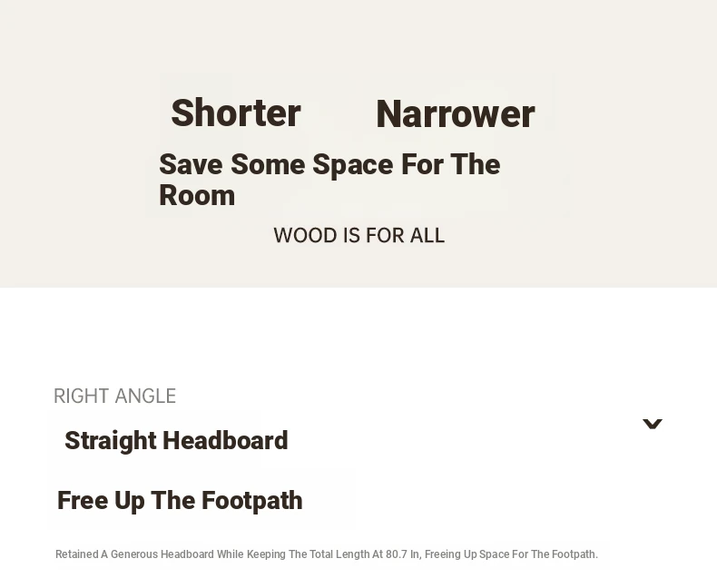The height and width of the screenshot is (588, 717).
Task: Click the word Generous in the description
Action: pos(134,554)
